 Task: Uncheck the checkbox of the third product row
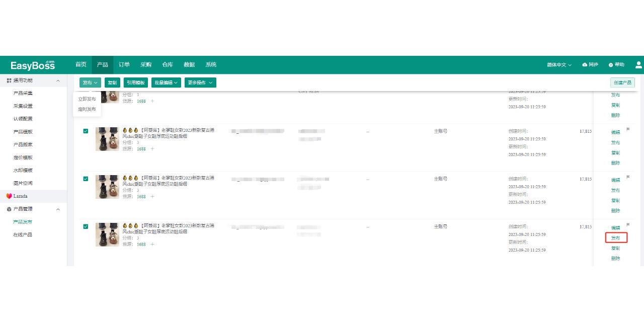click(x=86, y=179)
